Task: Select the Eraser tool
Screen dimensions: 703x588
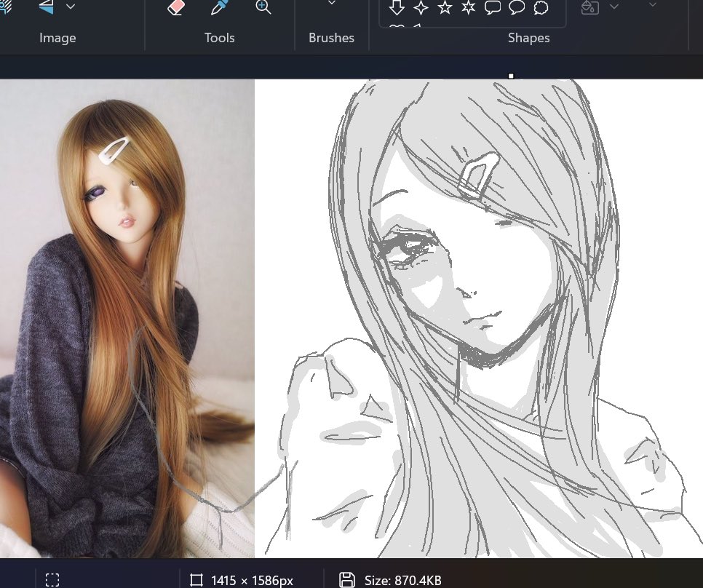Action: (176, 7)
